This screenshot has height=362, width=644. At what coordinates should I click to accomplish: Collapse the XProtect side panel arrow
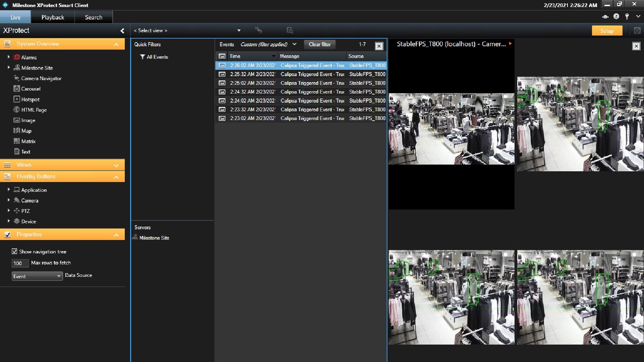click(x=122, y=31)
